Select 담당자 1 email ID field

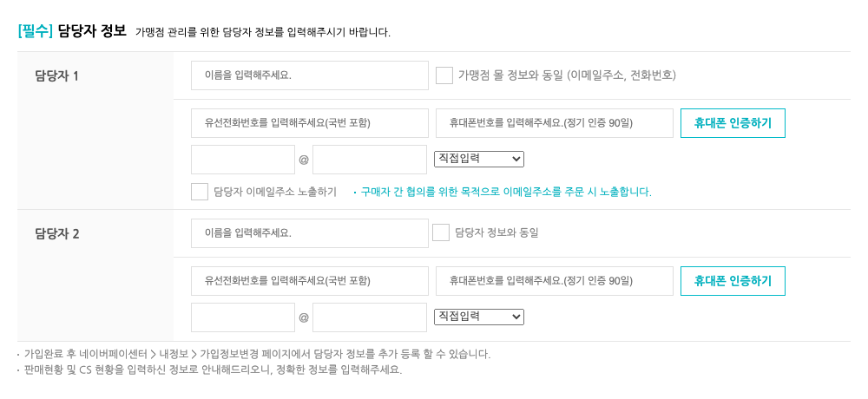[x=243, y=160]
